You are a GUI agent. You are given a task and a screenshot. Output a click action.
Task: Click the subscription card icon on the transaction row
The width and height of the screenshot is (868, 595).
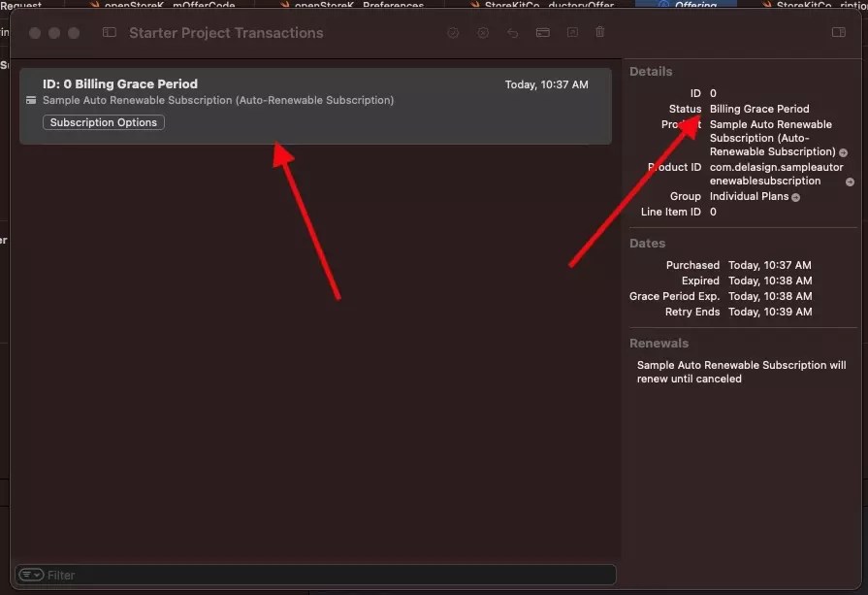pos(32,100)
